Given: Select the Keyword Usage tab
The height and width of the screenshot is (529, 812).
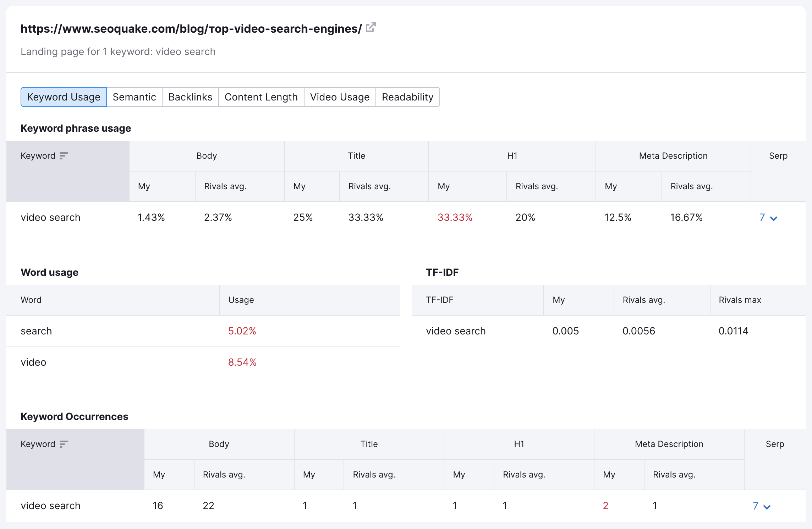Looking at the screenshot, I should tap(63, 97).
